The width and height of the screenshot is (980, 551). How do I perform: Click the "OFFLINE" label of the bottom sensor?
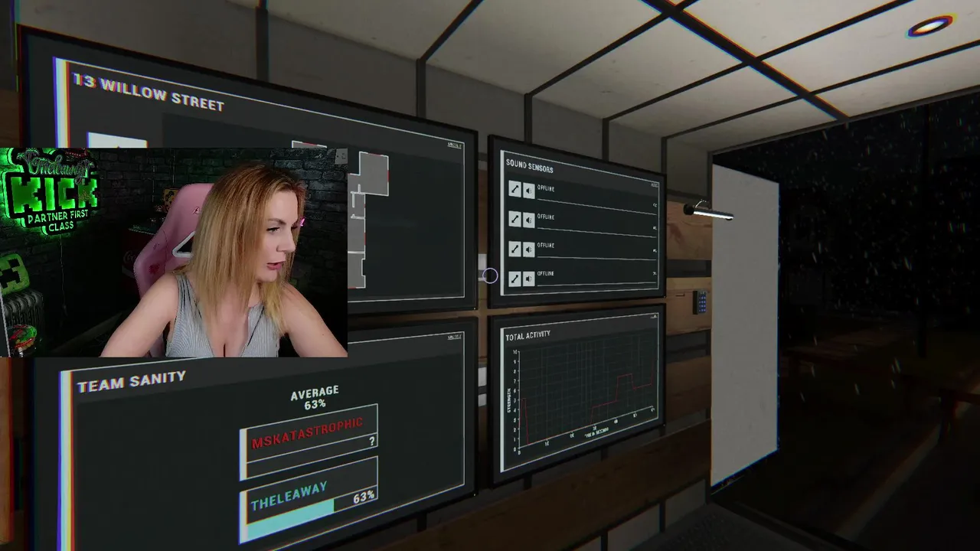point(545,274)
